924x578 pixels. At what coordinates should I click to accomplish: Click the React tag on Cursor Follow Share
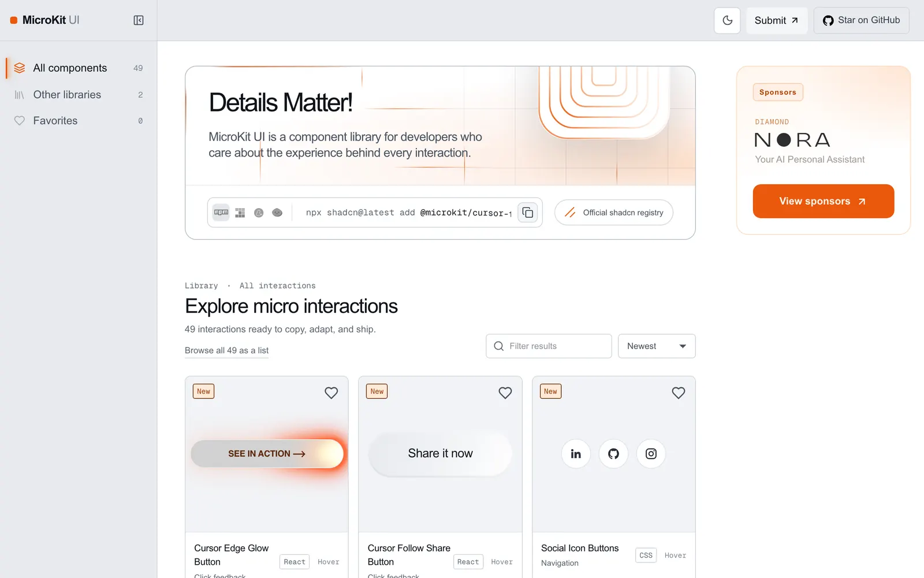pyautogui.click(x=468, y=562)
